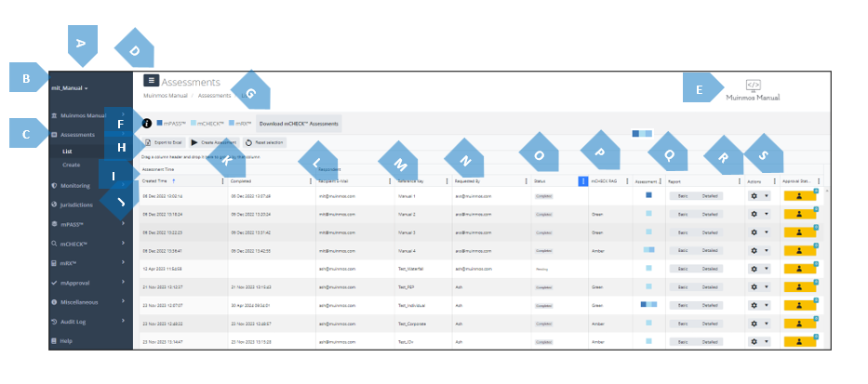Toggle the mPASS legend filter square

[160, 123]
